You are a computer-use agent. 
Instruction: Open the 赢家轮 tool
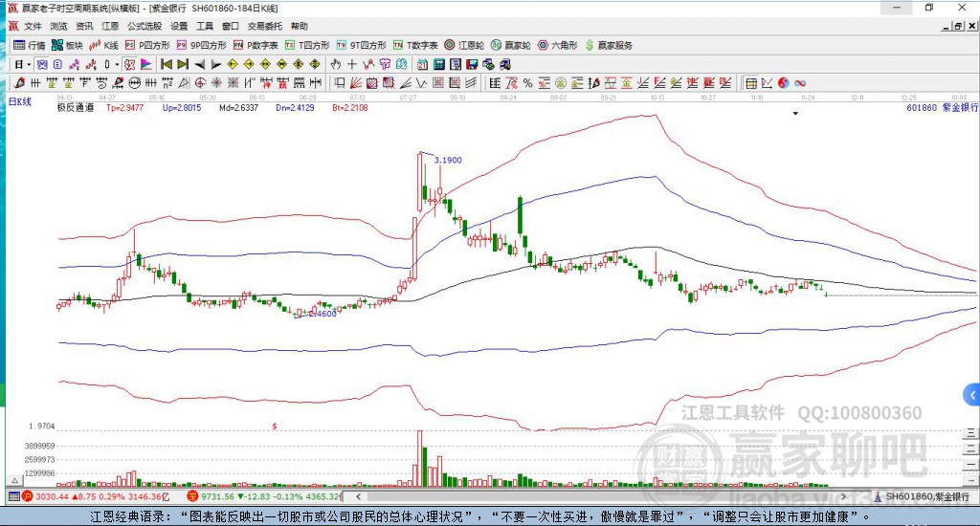click(x=511, y=45)
